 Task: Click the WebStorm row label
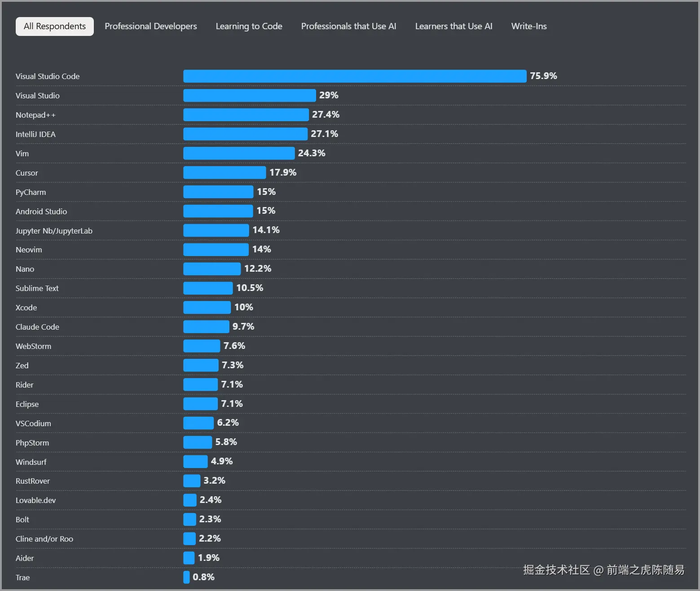(x=33, y=346)
